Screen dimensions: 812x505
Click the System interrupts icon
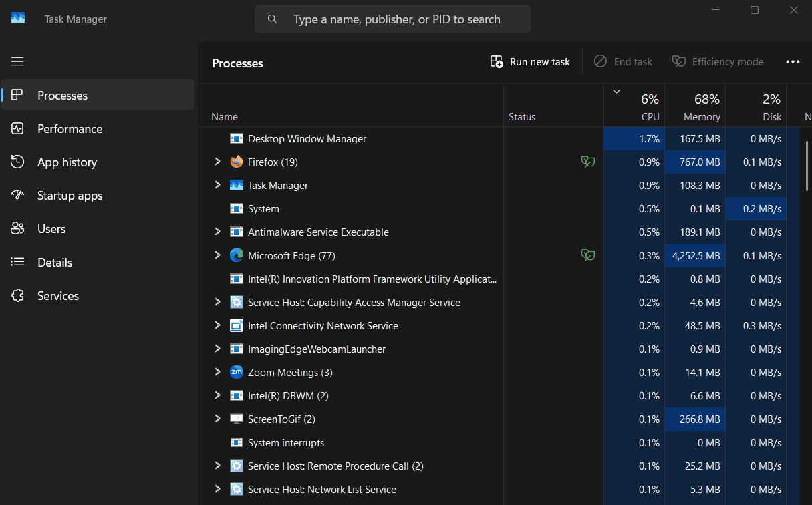237,442
